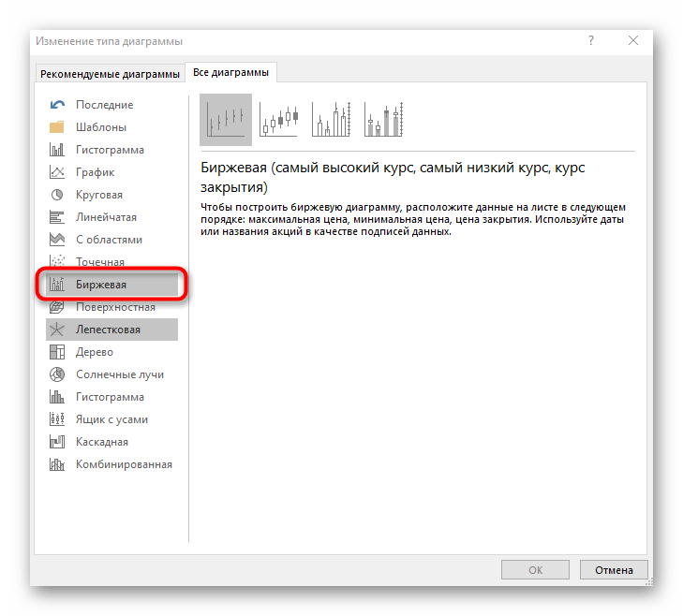Pick the Точечная scatter chart icon

click(x=57, y=261)
